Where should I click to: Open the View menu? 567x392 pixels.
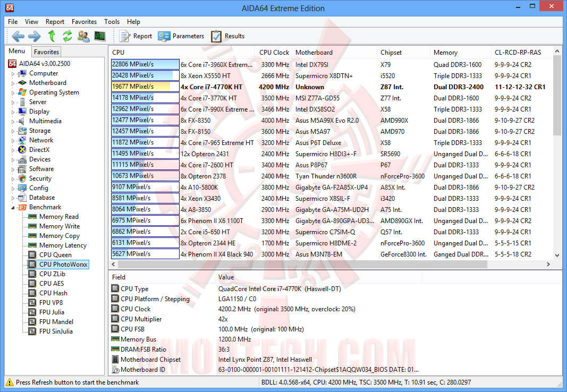[31, 22]
